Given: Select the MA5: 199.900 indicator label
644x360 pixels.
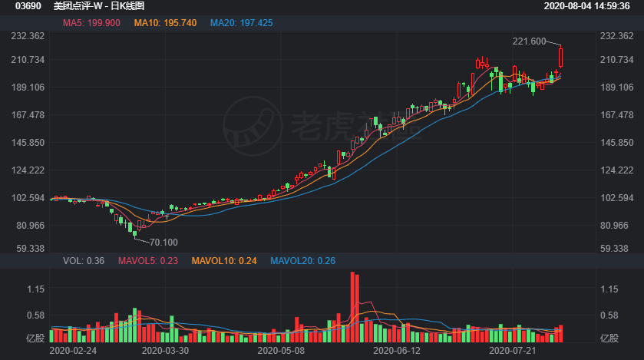Looking at the screenshot, I should coord(91,23).
